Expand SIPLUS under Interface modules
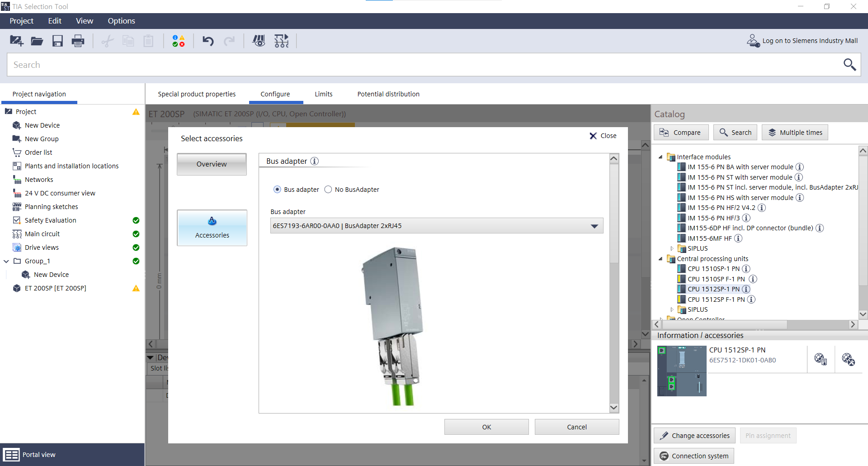Image resolution: width=868 pixels, height=466 pixels. tap(672, 248)
